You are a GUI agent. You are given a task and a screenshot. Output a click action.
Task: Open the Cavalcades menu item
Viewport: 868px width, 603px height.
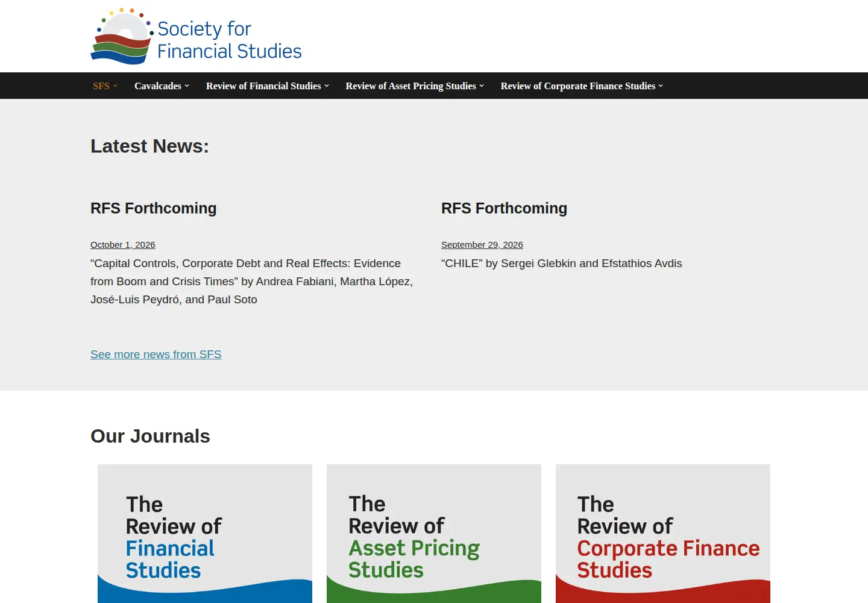tap(158, 86)
